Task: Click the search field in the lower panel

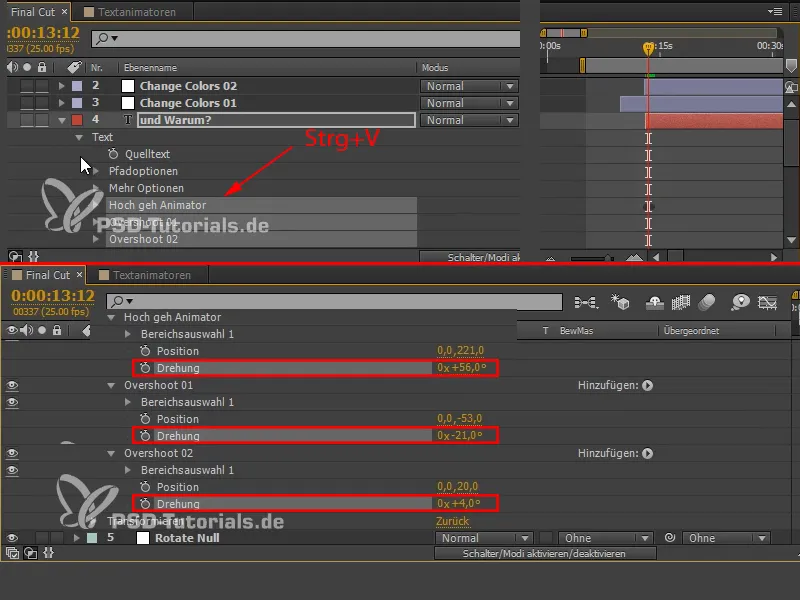Action: tap(334, 301)
